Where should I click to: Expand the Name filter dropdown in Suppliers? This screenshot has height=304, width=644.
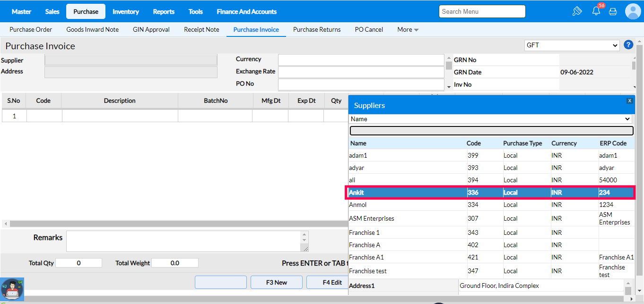490,119
